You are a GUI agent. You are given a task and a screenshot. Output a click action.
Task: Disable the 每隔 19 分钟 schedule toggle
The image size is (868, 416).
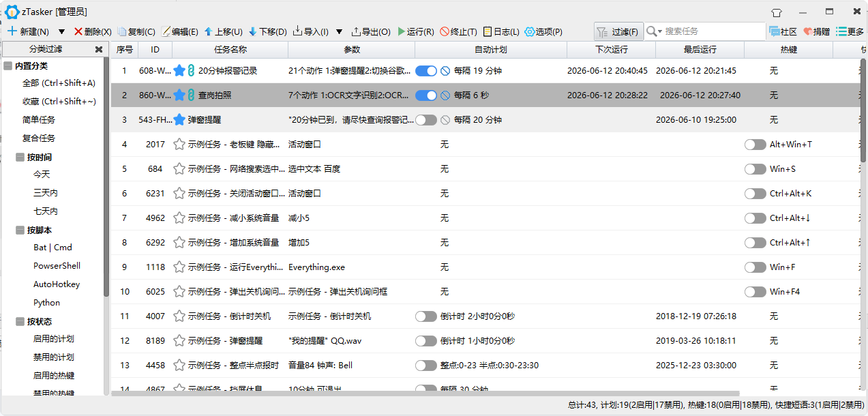[426, 71]
